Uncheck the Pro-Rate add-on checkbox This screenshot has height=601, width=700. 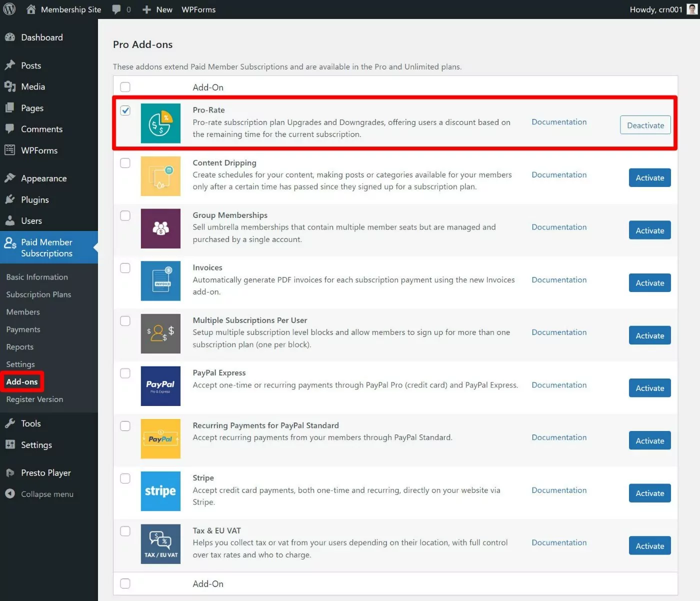click(125, 110)
